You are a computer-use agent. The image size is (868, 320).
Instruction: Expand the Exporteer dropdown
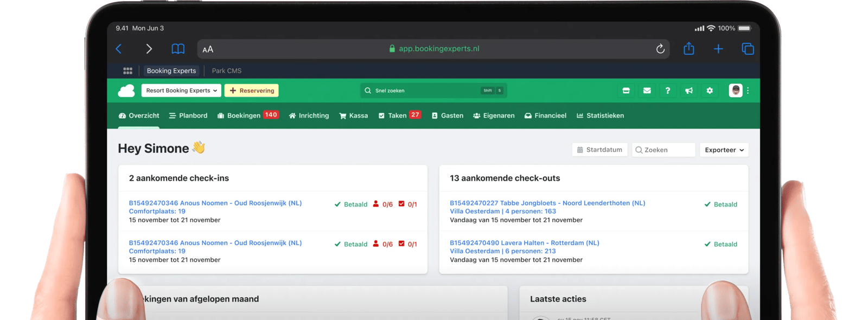pyautogui.click(x=724, y=150)
